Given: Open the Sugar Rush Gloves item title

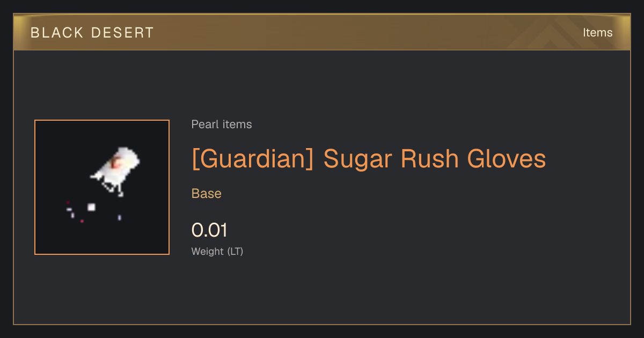Looking at the screenshot, I should (x=369, y=159).
